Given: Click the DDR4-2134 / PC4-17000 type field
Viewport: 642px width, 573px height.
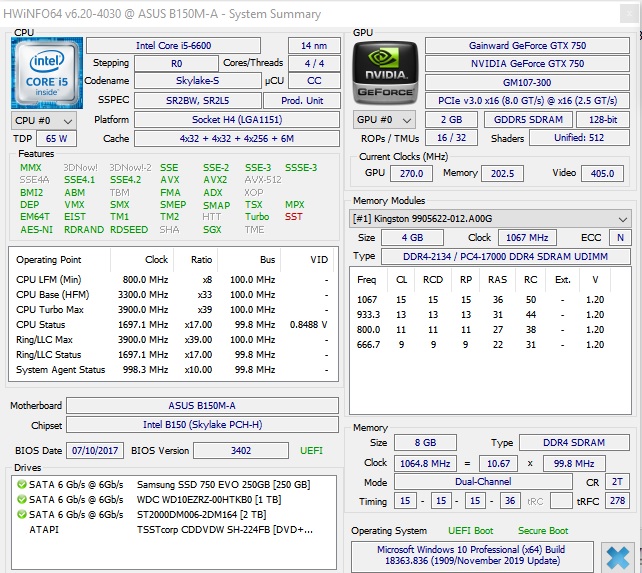Looking at the screenshot, I should point(506,256).
